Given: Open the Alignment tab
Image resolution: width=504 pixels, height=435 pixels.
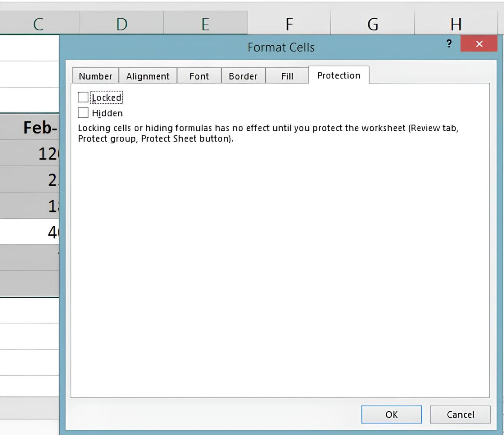Looking at the screenshot, I should (x=148, y=76).
